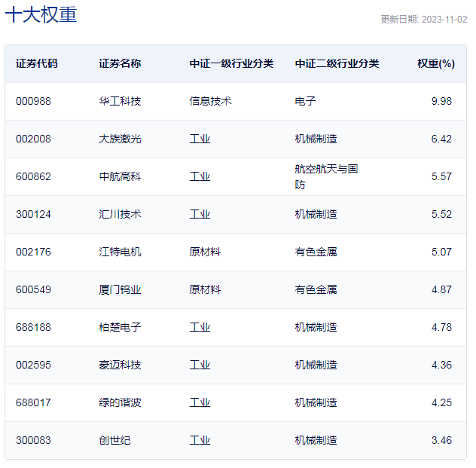This screenshot has width=476, height=468.
Task: Open the 信息技术 industry link for 华工科技
Action: tap(210, 101)
